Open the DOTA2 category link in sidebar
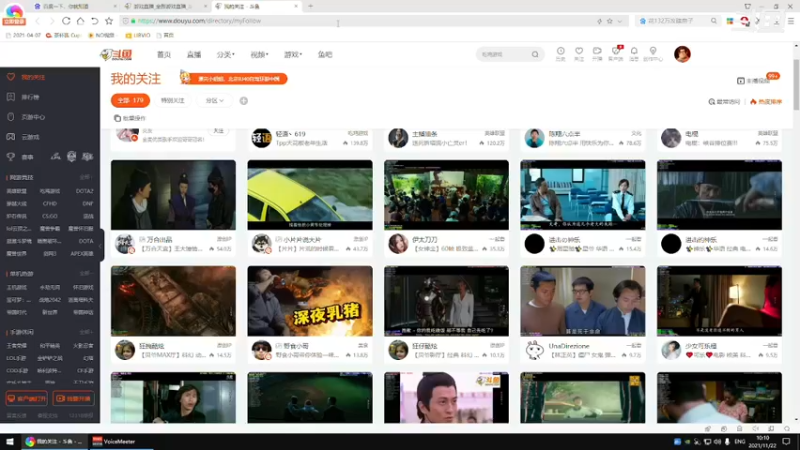This screenshot has height=450, width=800. [x=84, y=191]
